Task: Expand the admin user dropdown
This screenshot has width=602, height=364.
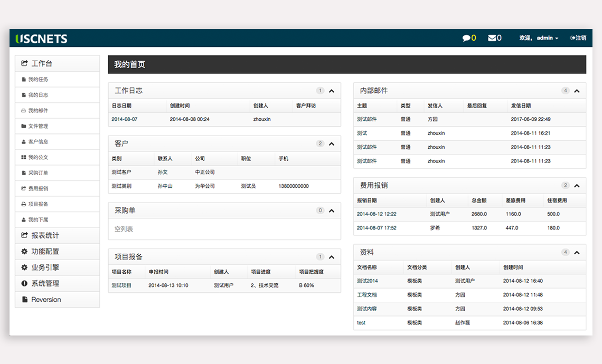Action: click(x=548, y=38)
